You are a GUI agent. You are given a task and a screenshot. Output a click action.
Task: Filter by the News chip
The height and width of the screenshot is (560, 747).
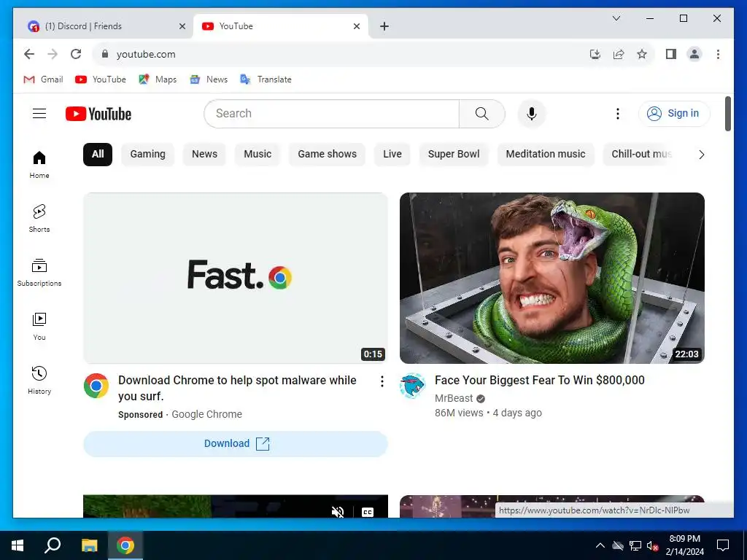click(204, 155)
